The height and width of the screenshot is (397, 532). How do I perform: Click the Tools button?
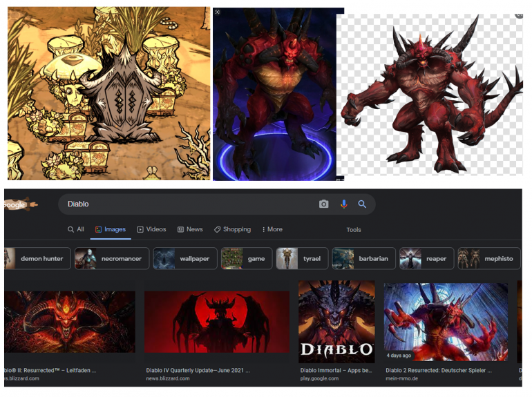[x=354, y=230]
